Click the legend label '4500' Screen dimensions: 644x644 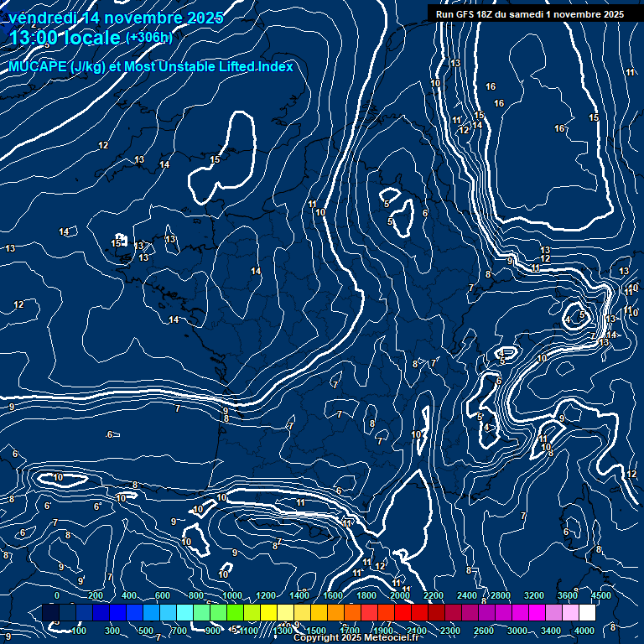[601, 595]
